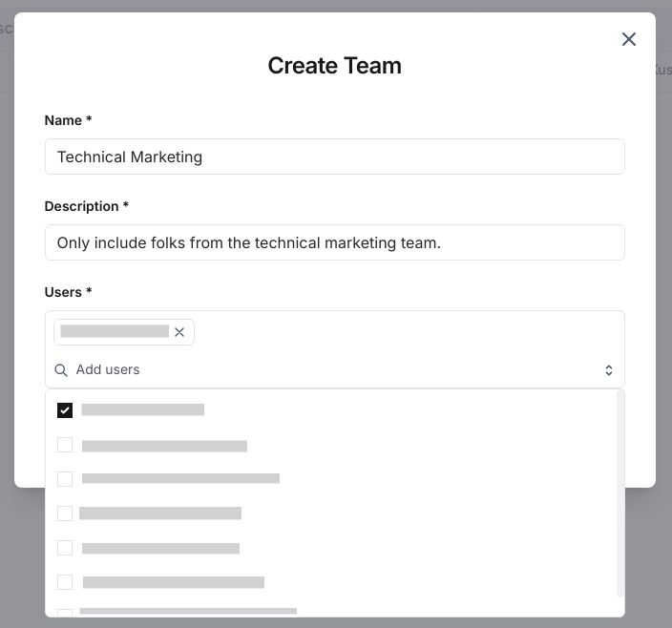Image resolution: width=672 pixels, height=628 pixels.
Task: Remove the selected user chip
Action: pos(179,332)
